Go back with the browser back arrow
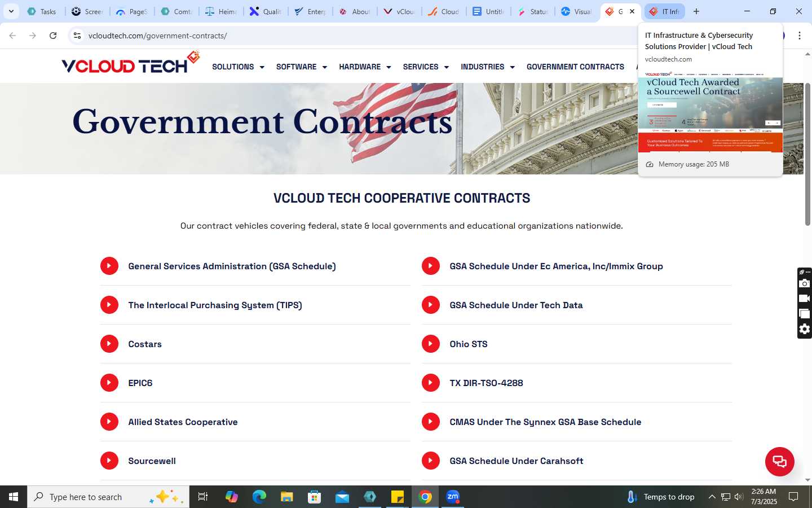Screen dimensions: 812x508 coord(12,36)
